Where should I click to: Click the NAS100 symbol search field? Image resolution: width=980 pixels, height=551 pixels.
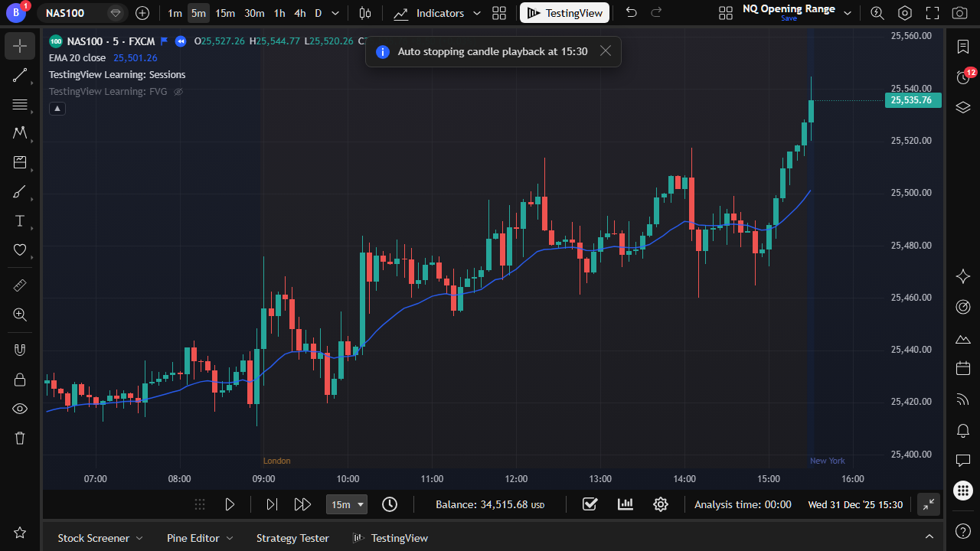pyautogui.click(x=82, y=13)
